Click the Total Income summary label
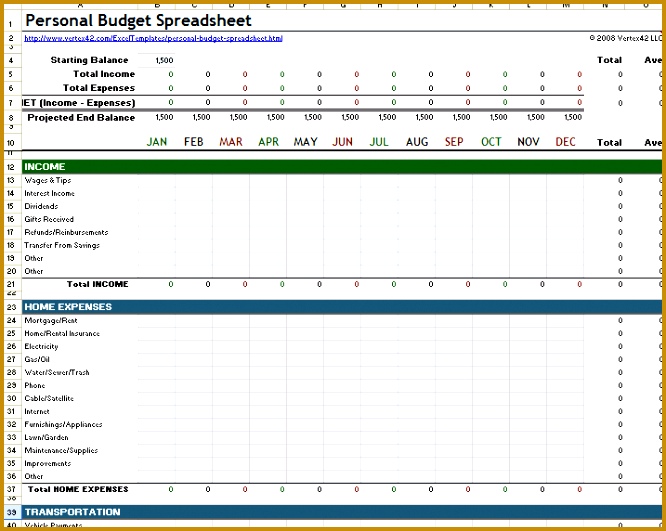Image resolution: width=666 pixels, height=531 pixels. (104, 74)
